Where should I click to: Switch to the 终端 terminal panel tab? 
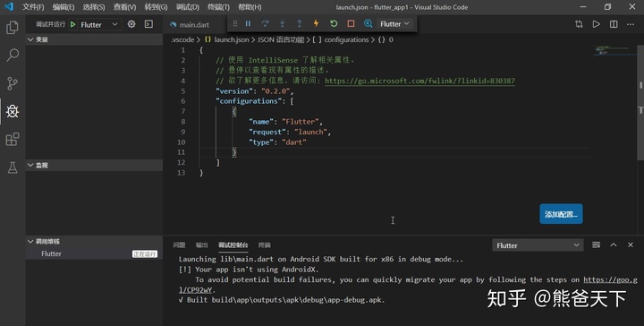tap(265, 245)
